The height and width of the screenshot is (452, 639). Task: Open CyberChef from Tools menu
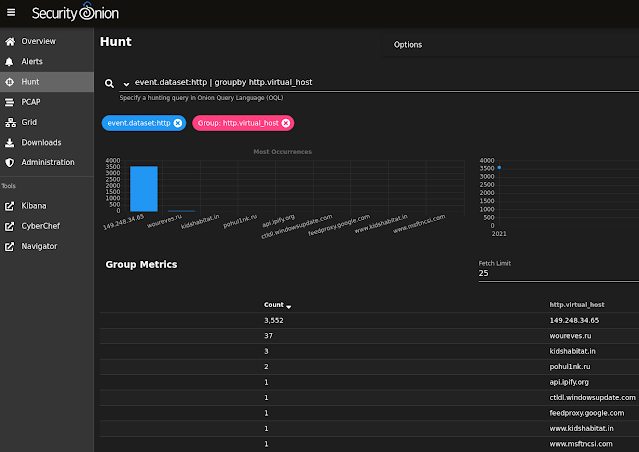40,226
